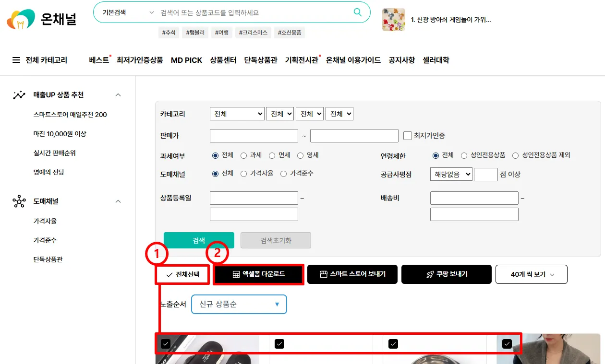605x364 pixels.
Task: Select the 성인전용상품 radio button
Action: pyautogui.click(x=464, y=155)
